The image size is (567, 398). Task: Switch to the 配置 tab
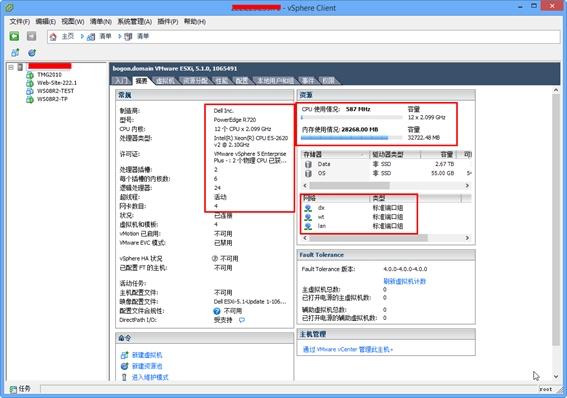point(242,81)
